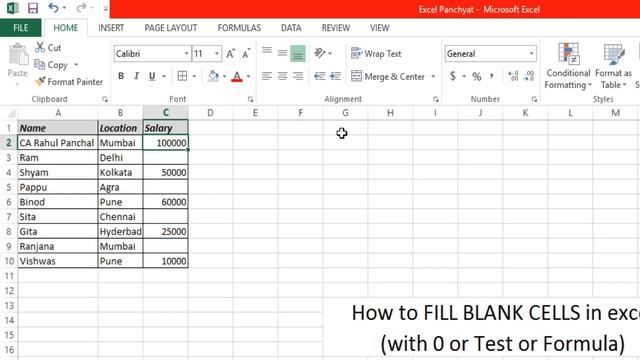
Task: Select row 11 header
Action: (x=9, y=276)
